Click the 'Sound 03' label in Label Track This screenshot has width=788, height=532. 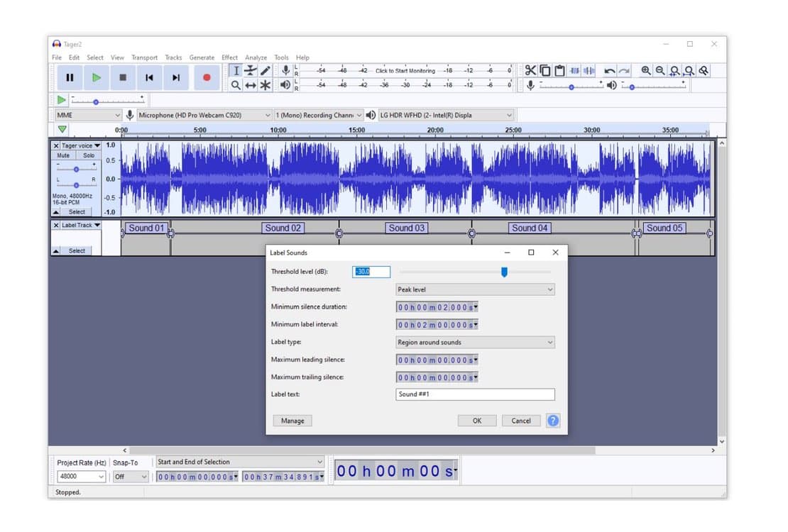pos(407,228)
